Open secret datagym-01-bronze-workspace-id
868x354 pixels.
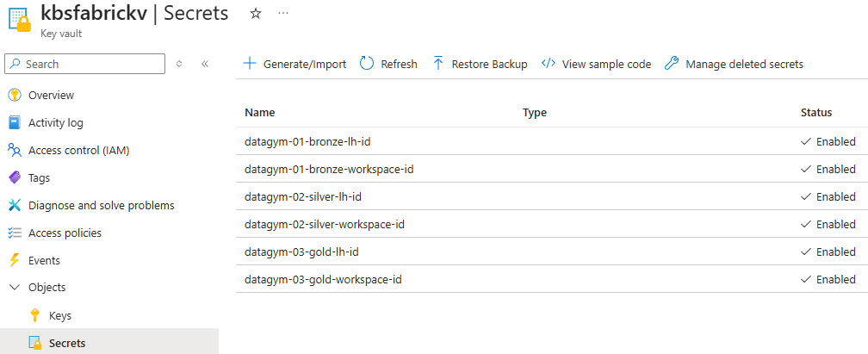(329, 169)
